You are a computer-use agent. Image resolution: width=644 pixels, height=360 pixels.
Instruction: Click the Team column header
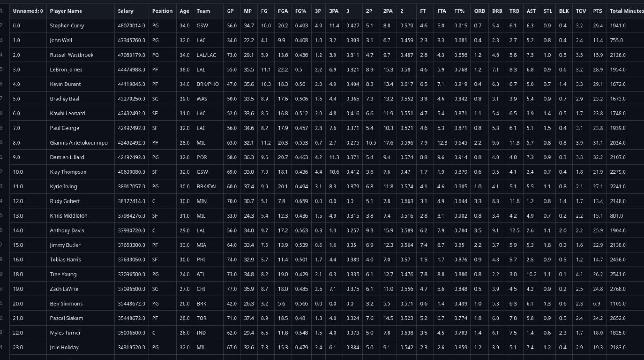pyautogui.click(x=208, y=11)
